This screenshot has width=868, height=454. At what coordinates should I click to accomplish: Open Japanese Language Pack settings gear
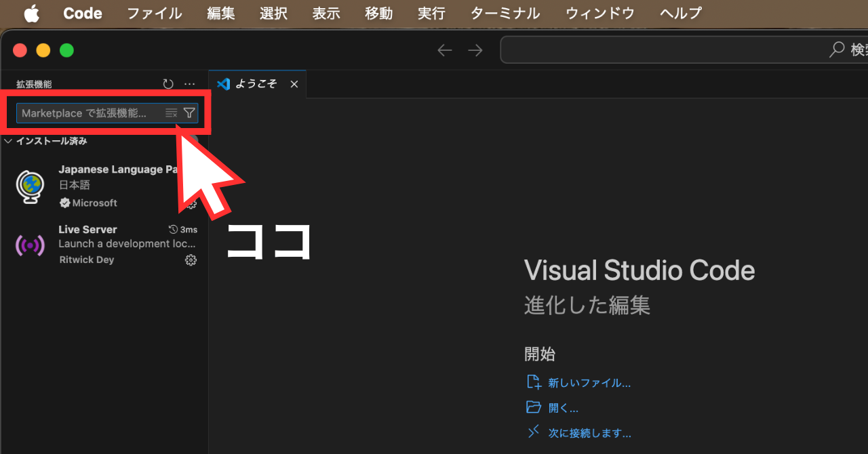coord(191,203)
